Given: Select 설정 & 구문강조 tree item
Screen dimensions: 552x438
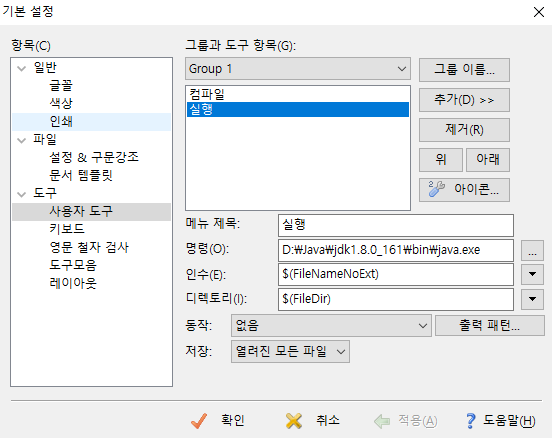Looking at the screenshot, I should click(x=94, y=157).
